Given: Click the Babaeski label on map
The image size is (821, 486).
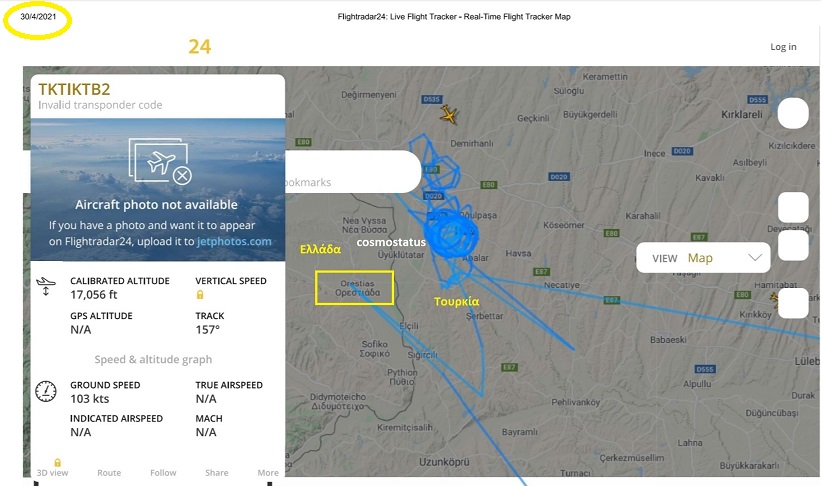Looking at the screenshot, I should (668, 339).
